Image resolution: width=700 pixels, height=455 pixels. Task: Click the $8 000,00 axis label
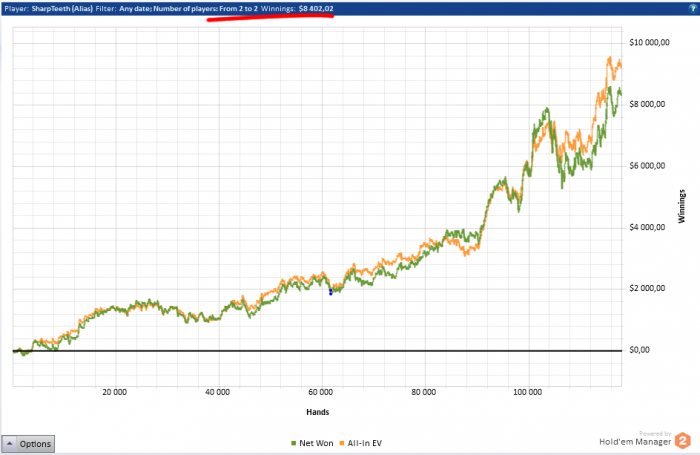[647, 104]
